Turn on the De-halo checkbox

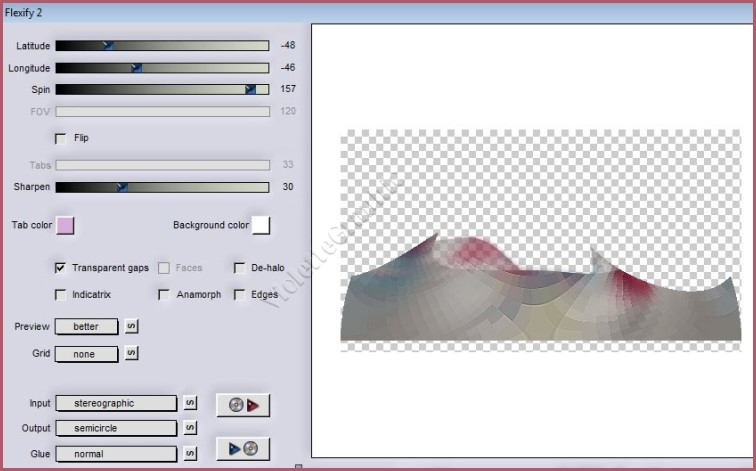[x=240, y=268]
